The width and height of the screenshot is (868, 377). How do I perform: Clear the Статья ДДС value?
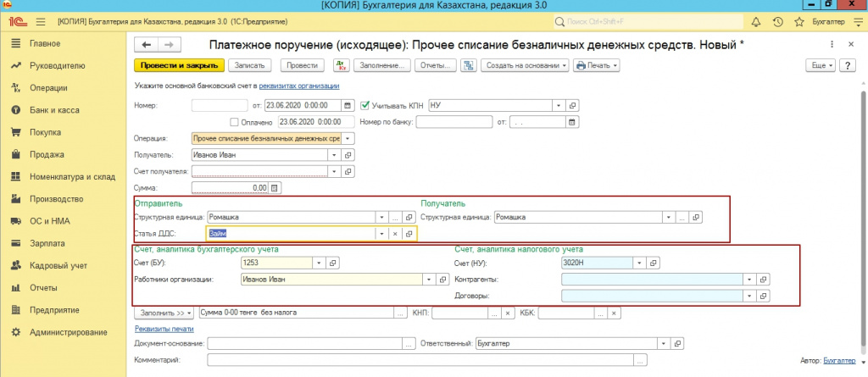pos(395,234)
